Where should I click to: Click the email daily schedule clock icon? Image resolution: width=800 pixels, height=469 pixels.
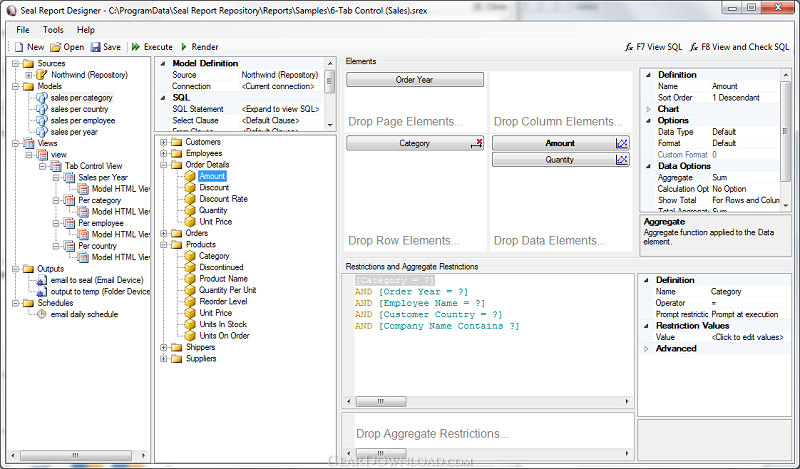pos(42,314)
